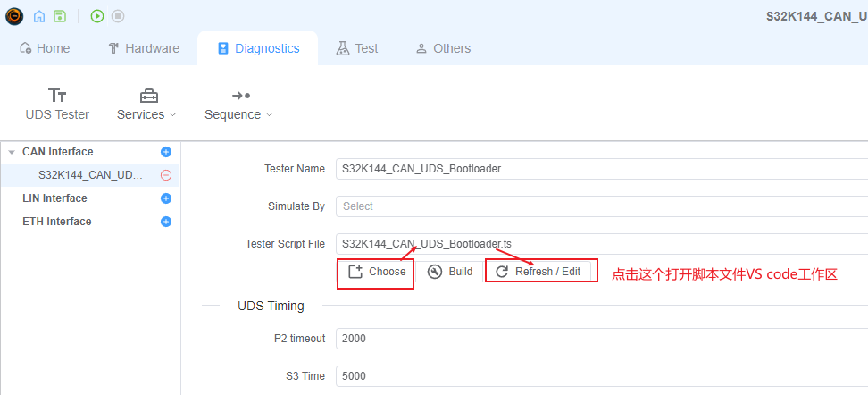Open the Others tab
The image size is (868, 395).
click(443, 48)
